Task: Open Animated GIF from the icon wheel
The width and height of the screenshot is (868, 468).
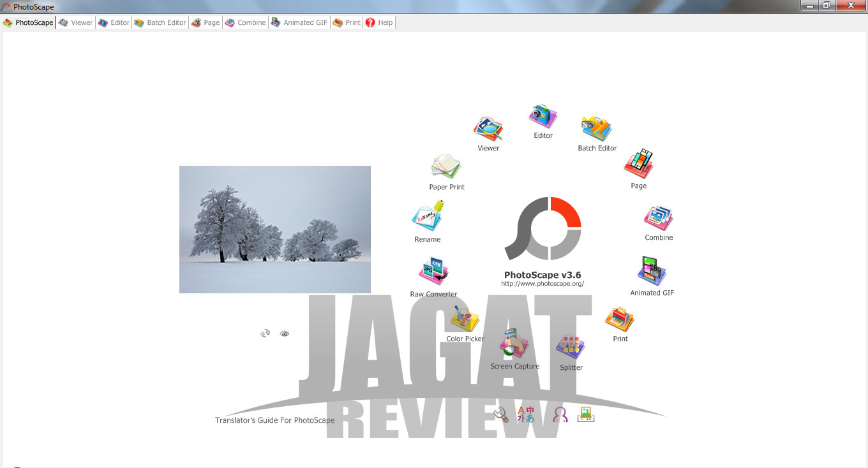Action: click(652, 272)
